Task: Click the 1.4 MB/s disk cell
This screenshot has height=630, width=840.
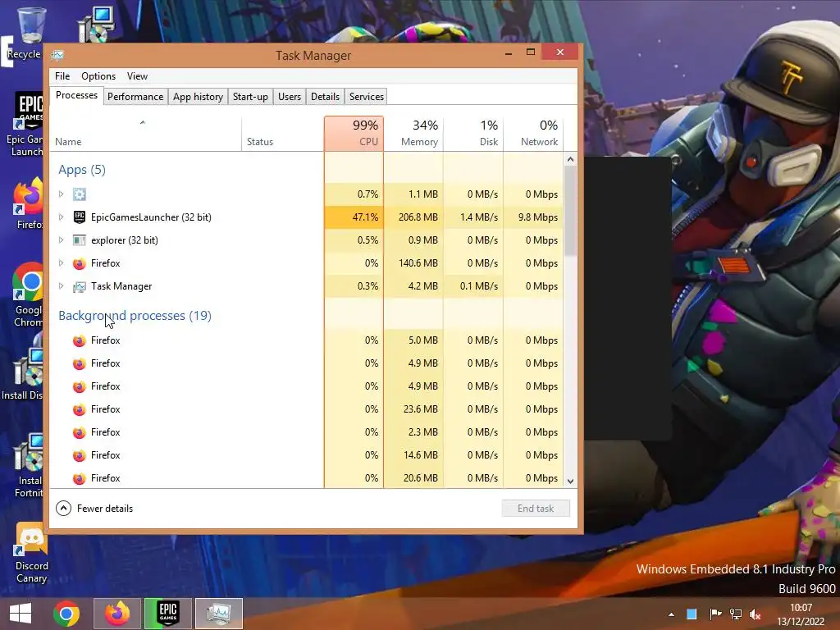Action: (x=473, y=217)
